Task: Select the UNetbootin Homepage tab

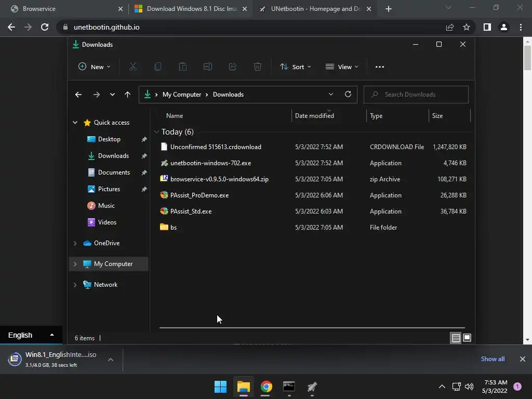Action: tap(315, 9)
